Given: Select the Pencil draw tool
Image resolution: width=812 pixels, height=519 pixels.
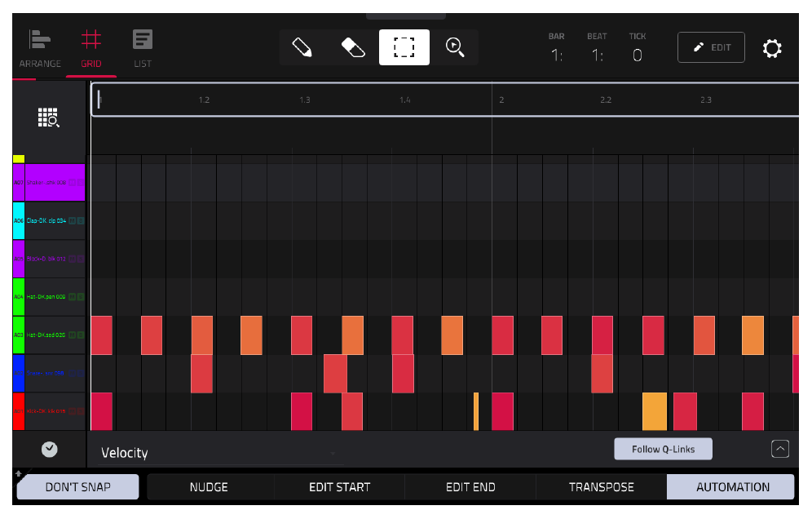Looking at the screenshot, I should tap(302, 47).
